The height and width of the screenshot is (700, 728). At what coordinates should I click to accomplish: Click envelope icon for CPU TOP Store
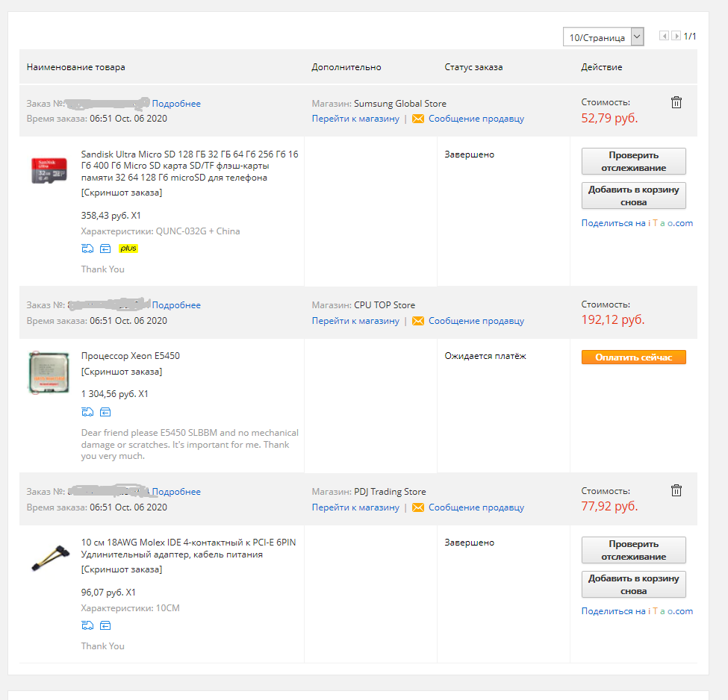click(x=418, y=321)
